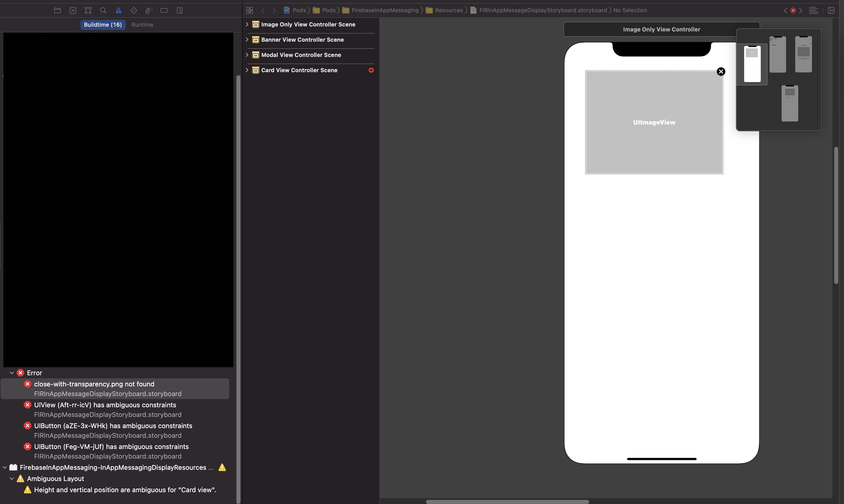Expand Card View Controller Scene
This screenshot has height=504, width=844.
click(x=247, y=70)
